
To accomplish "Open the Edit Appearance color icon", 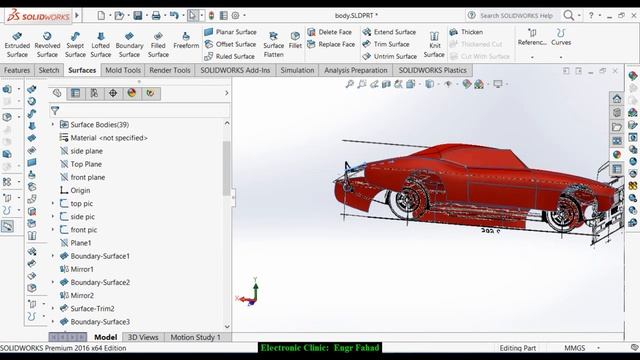I will (x=467, y=84).
